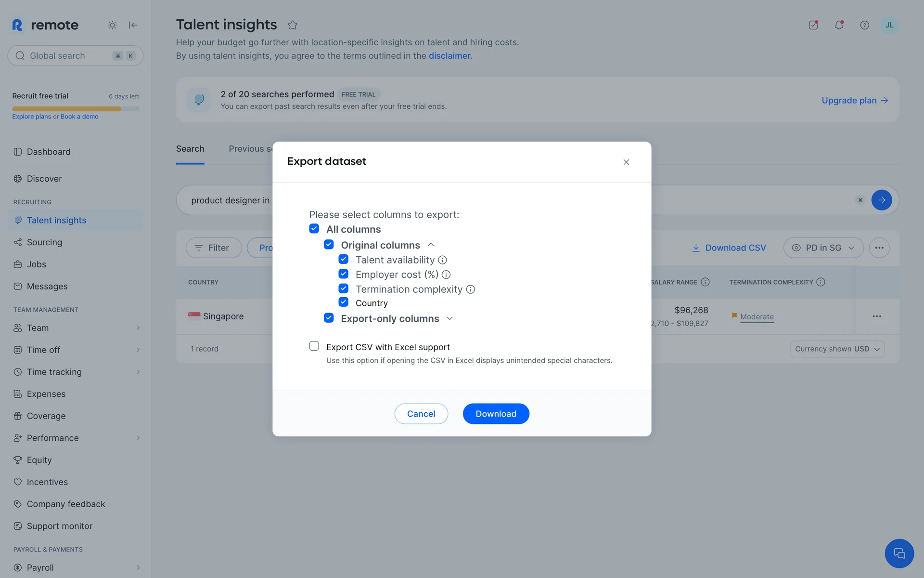
Task: Open the chat widget bubble
Action: 898,553
